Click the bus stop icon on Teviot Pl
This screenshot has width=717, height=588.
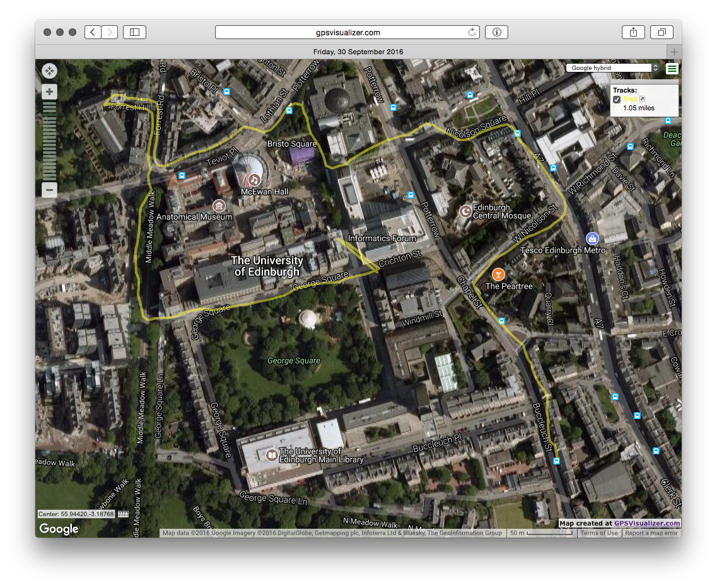(x=182, y=175)
